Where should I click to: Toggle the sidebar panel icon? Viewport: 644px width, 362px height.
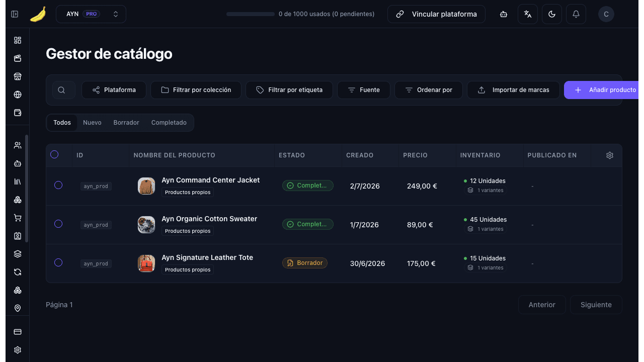[x=15, y=14]
